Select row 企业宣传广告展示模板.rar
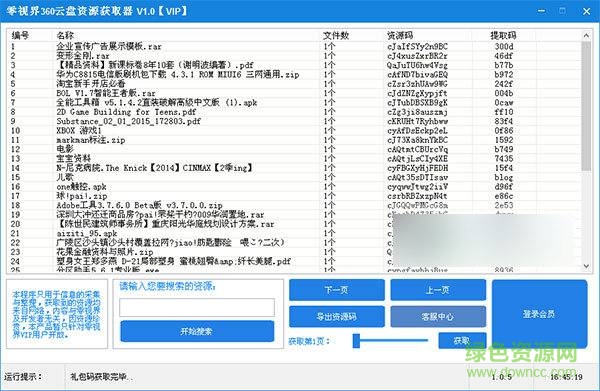 point(295,47)
